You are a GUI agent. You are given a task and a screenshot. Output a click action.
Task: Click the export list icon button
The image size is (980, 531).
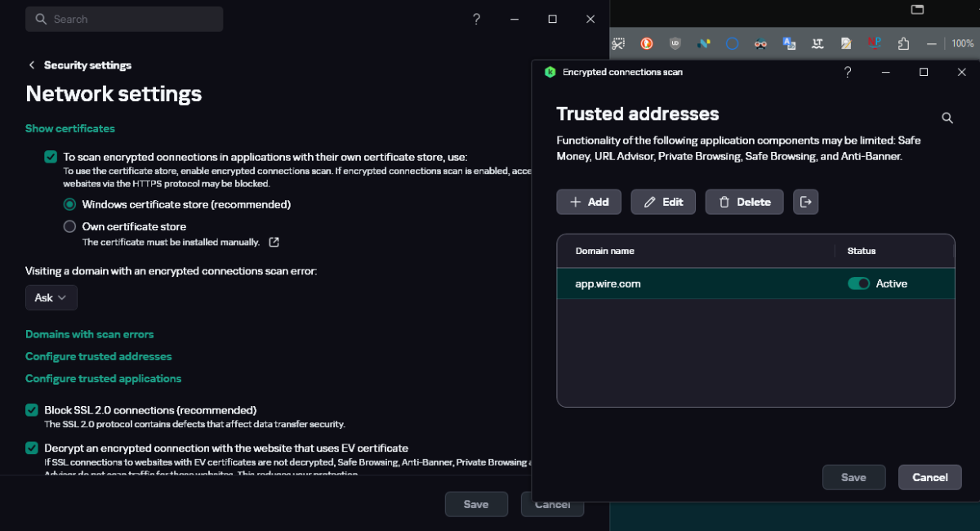click(805, 202)
